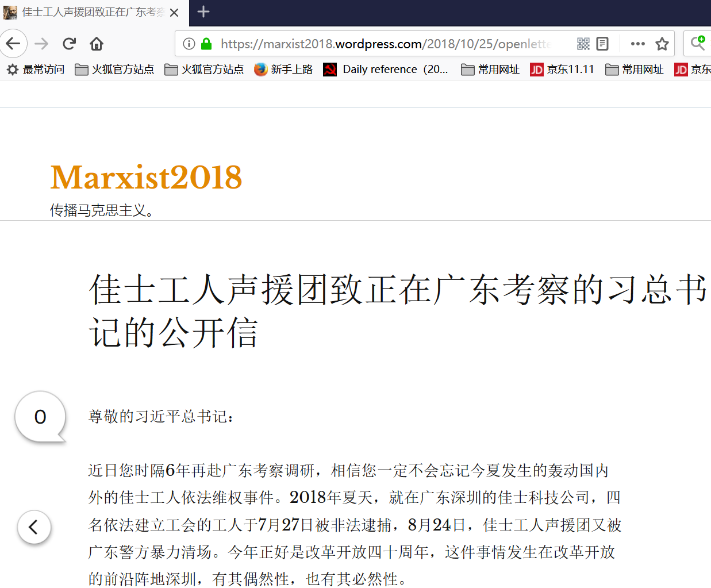Open the QR code generator icon
Image resolution: width=711 pixels, height=588 pixels.
pyautogui.click(x=583, y=44)
